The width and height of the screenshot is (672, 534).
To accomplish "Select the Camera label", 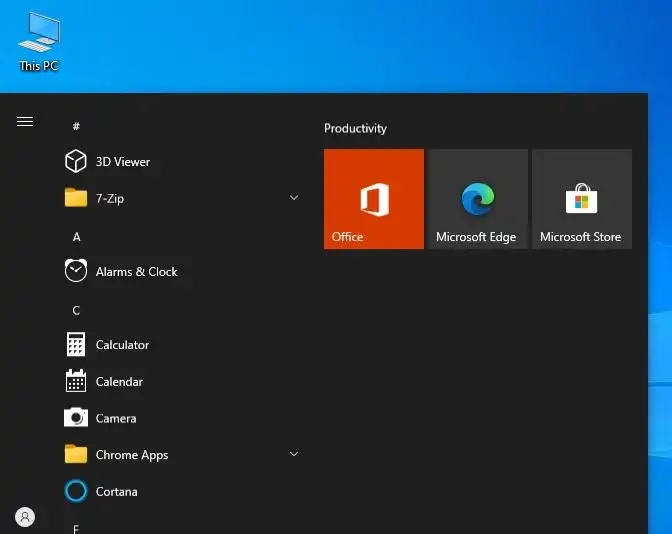I will (116, 418).
